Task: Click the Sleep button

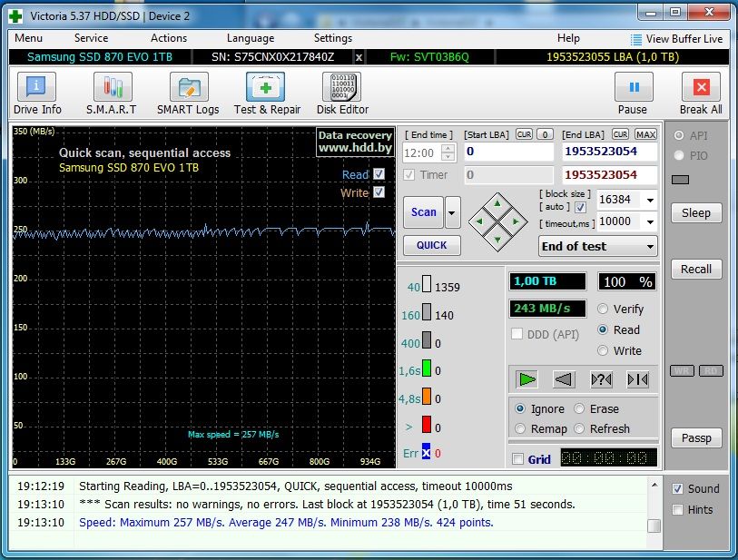Action: pyautogui.click(x=696, y=213)
